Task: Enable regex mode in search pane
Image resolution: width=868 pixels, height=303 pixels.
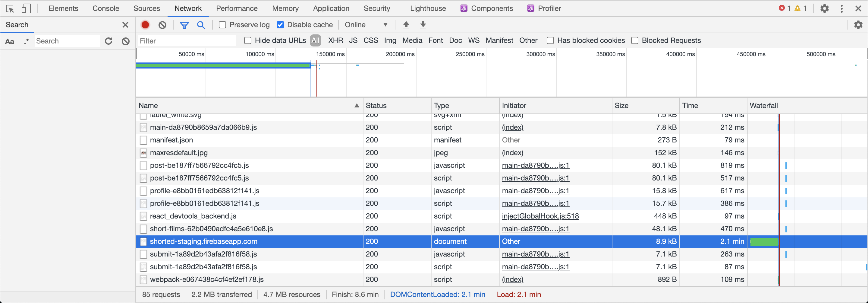Action: 26,41
